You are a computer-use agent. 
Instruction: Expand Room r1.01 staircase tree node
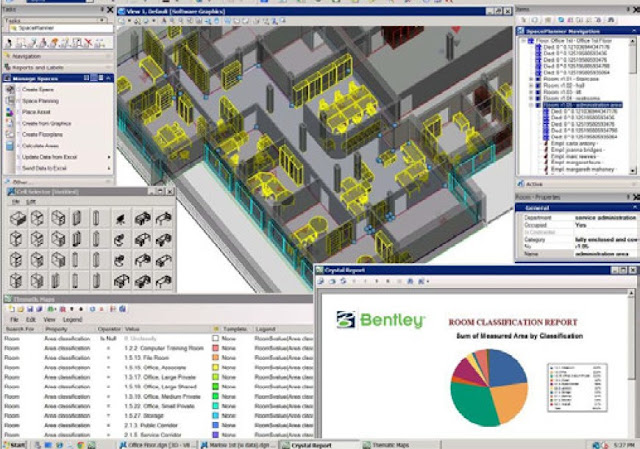coord(531,80)
